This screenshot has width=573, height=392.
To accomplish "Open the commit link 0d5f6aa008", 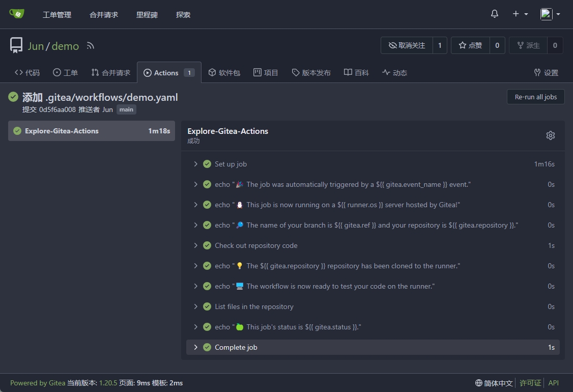I will [x=57, y=109].
